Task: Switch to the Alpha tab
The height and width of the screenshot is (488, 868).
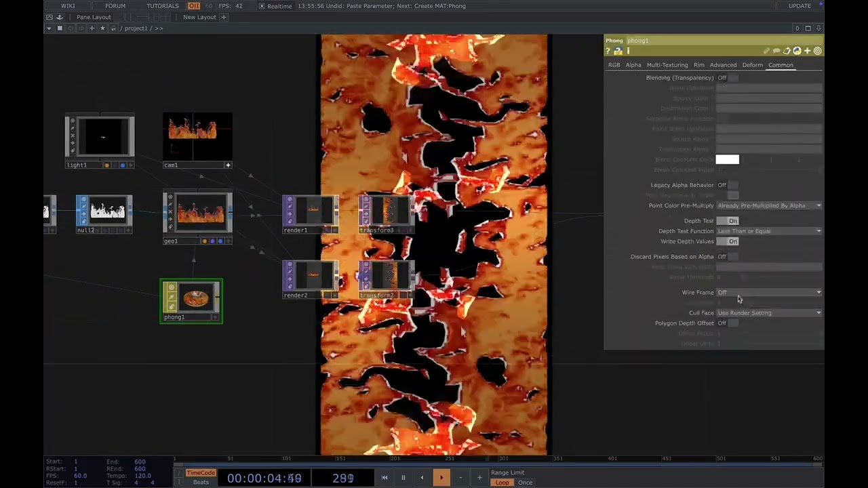Action: (633, 65)
